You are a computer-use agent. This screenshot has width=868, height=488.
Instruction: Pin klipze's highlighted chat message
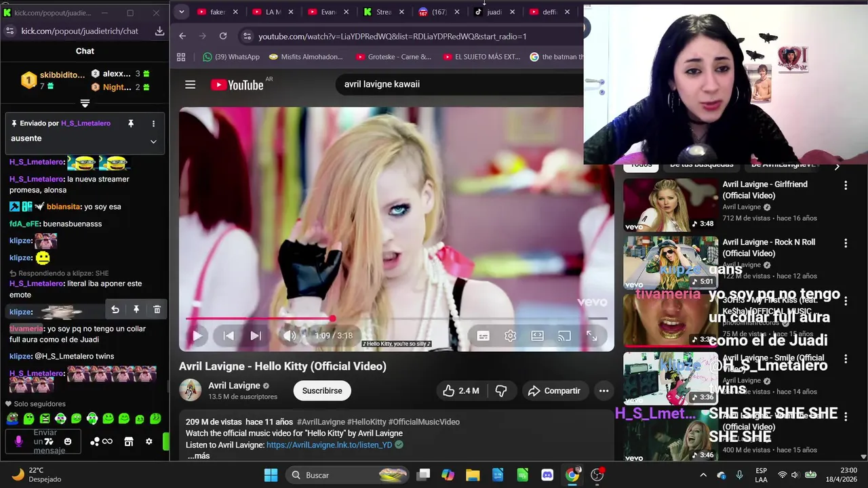tap(136, 310)
